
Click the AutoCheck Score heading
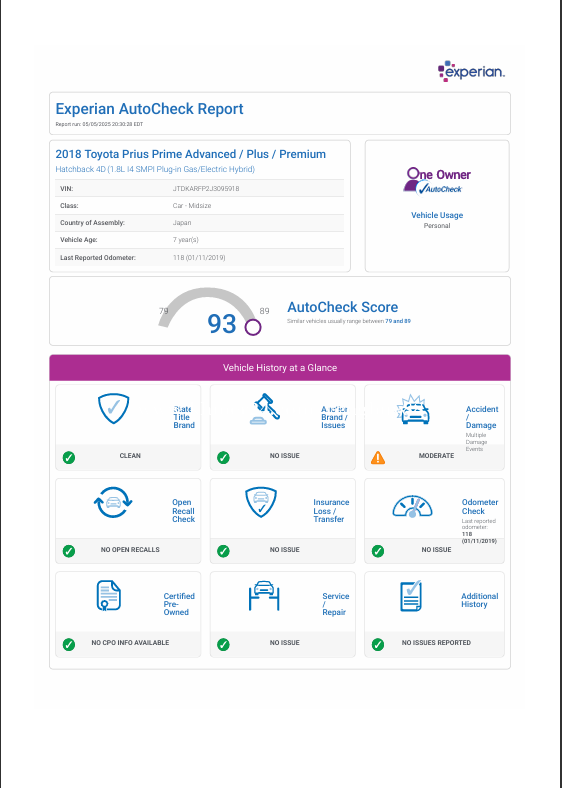(342, 307)
